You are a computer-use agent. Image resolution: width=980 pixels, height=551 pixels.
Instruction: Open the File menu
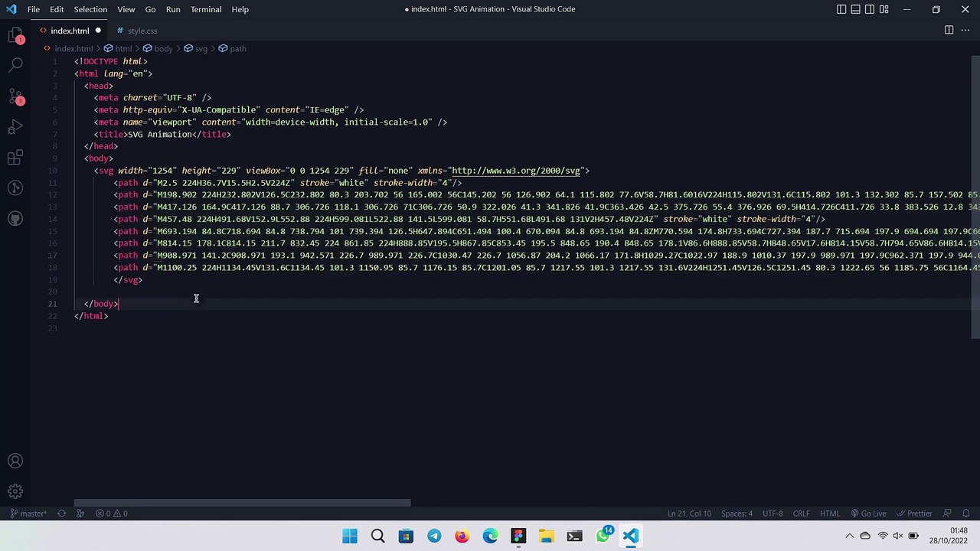pyautogui.click(x=34, y=9)
